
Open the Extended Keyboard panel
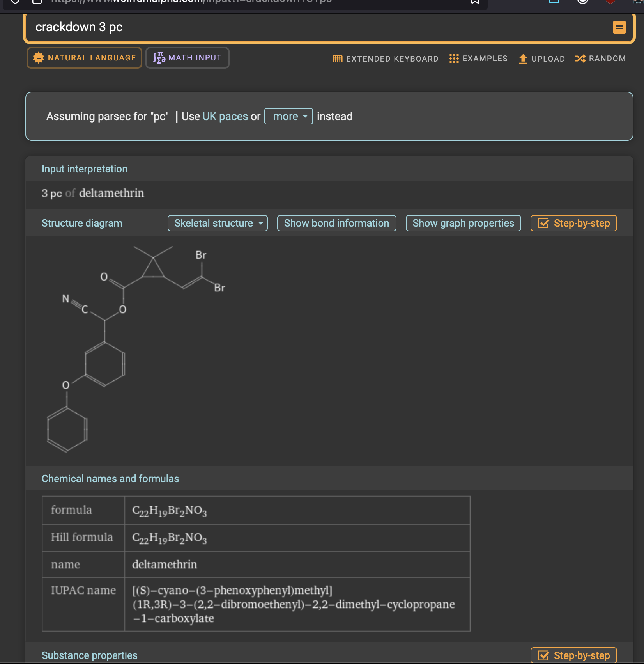coord(385,59)
